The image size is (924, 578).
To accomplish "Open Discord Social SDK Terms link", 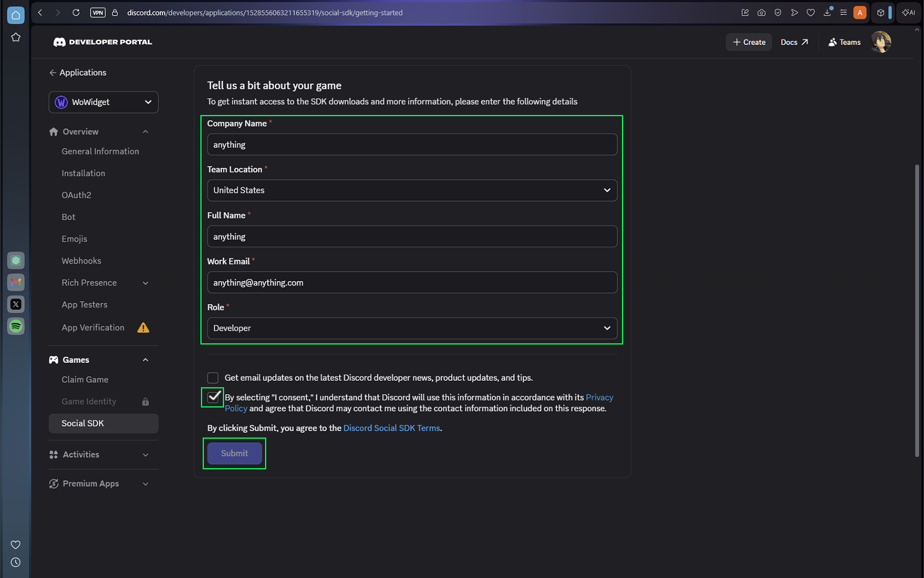I will coord(392,428).
